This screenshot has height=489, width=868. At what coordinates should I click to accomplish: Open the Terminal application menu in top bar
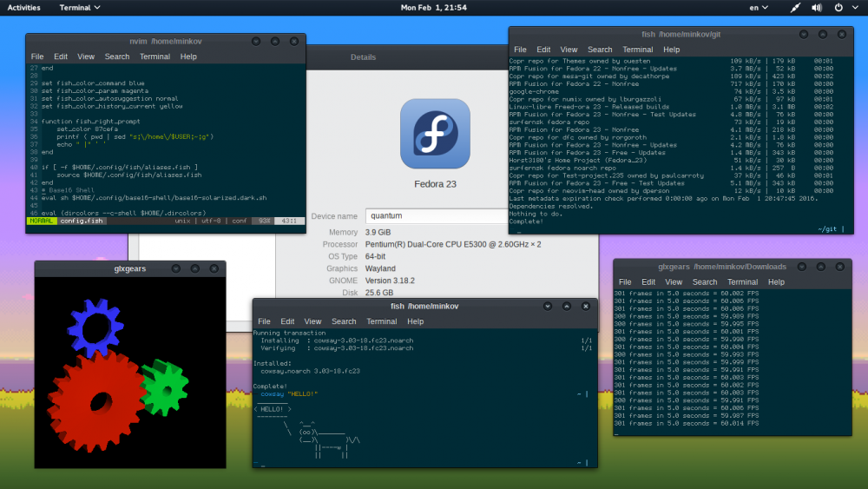coord(80,8)
